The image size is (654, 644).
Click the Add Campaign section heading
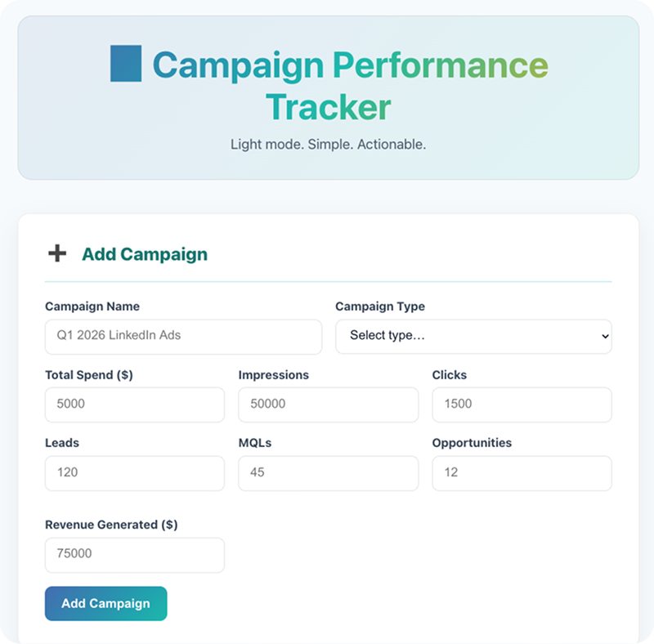point(143,254)
